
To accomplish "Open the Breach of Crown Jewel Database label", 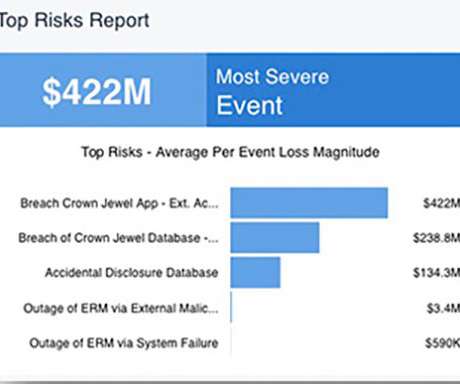I will point(118,238).
